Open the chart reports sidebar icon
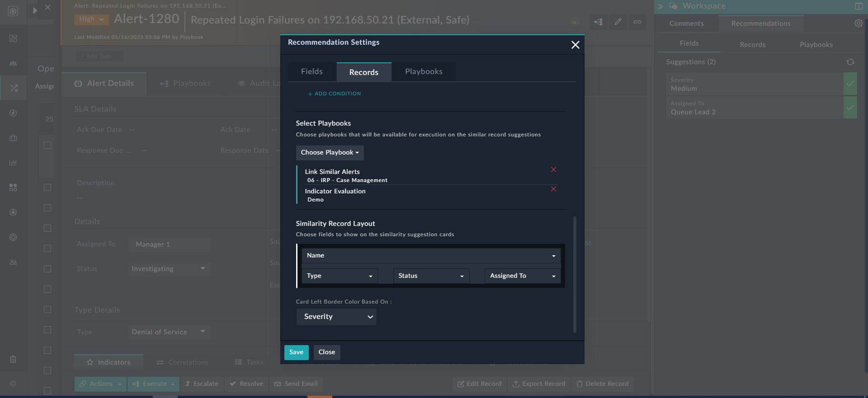The height and width of the screenshot is (398, 868). click(x=13, y=163)
